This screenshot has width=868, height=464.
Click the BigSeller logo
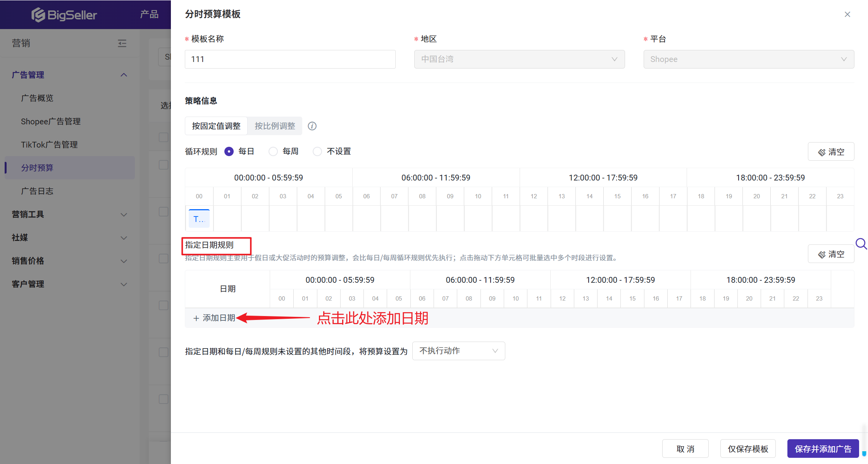click(x=64, y=15)
